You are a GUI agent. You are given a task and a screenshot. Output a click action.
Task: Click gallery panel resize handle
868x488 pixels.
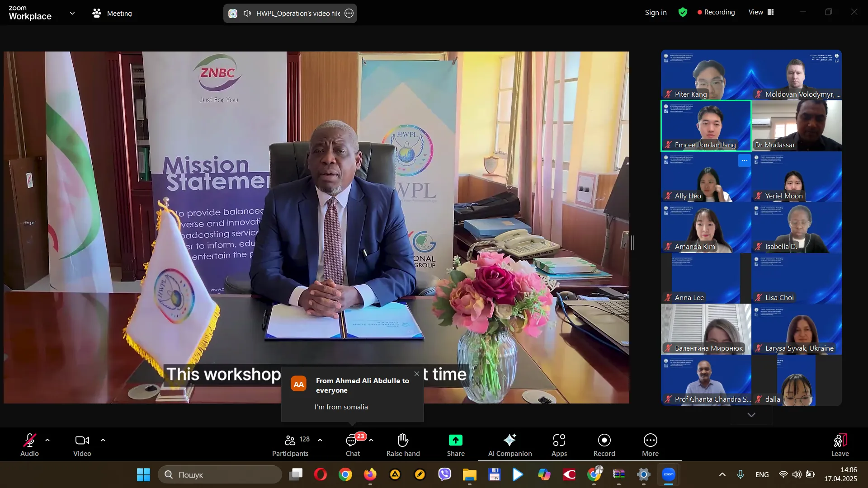[632, 243]
